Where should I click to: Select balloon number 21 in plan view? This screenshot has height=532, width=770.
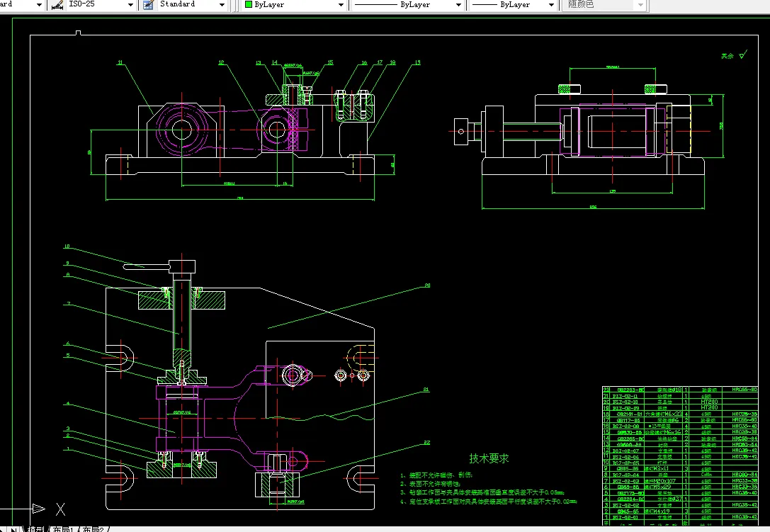click(426, 390)
